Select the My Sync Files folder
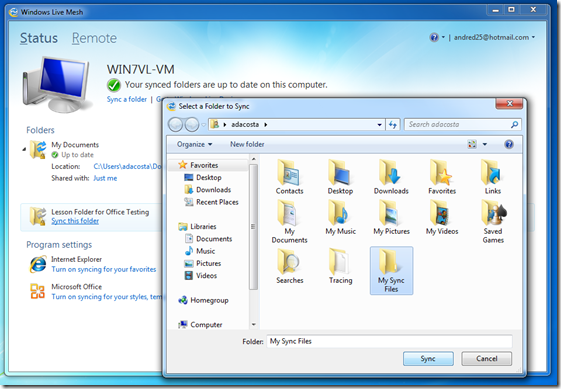Screen dimensions: 561x389 [x=391, y=271]
